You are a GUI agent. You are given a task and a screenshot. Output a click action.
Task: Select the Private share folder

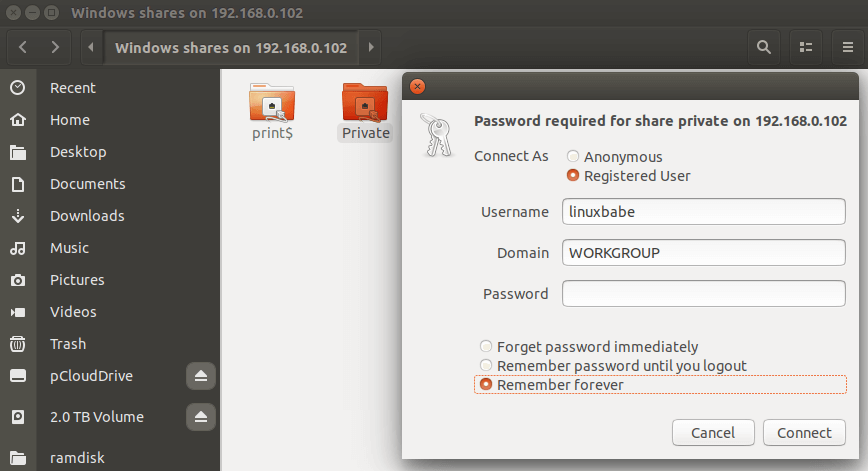click(x=365, y=110)
